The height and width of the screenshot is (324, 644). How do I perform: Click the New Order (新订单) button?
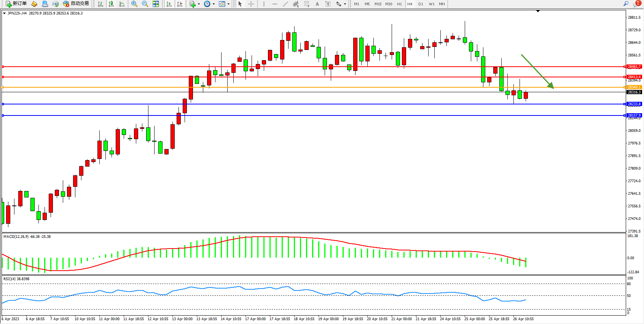[16, 4]
